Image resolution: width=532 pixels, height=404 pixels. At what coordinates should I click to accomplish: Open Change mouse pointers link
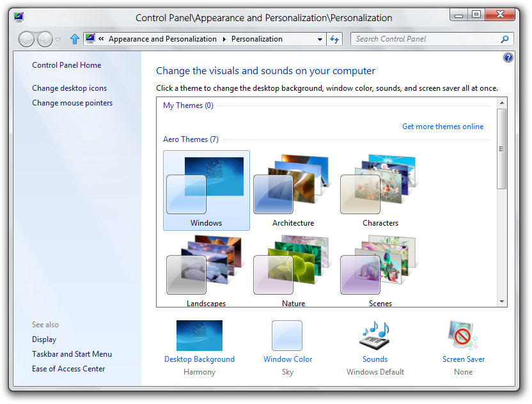point(72,103)
